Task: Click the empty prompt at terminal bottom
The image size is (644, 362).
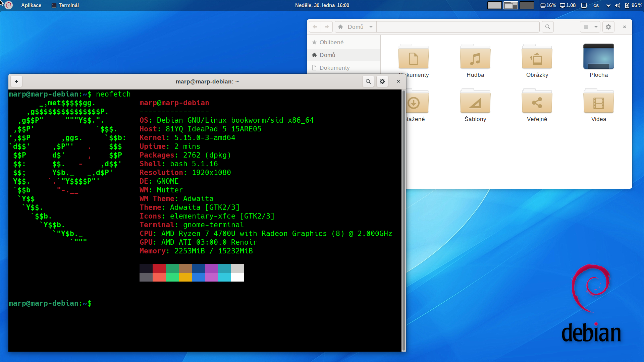Action: [x=50, y=303]
